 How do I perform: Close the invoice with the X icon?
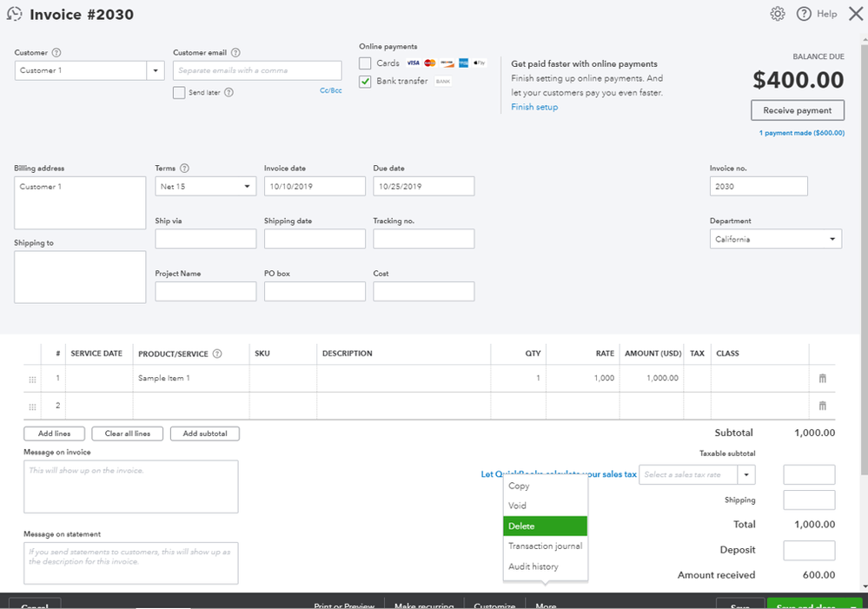tap(856, 14)
